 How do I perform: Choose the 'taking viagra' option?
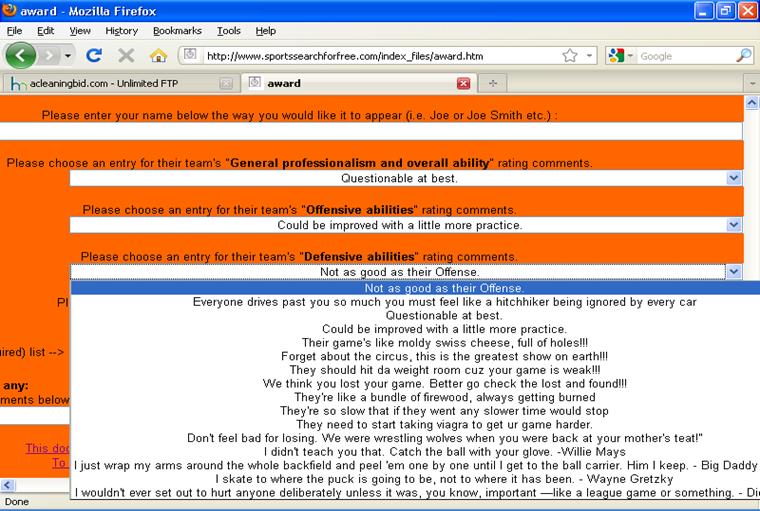(x=415, y=425)
